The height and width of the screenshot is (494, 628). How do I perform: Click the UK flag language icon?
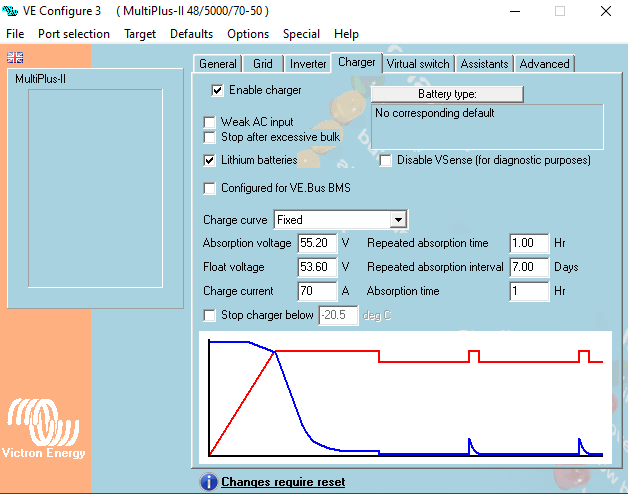point(15,58)
